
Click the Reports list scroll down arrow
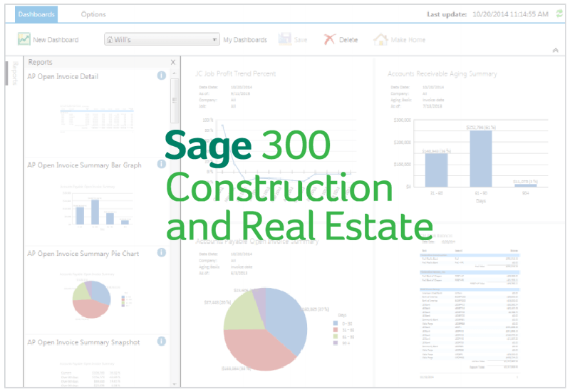coord(175,384)
